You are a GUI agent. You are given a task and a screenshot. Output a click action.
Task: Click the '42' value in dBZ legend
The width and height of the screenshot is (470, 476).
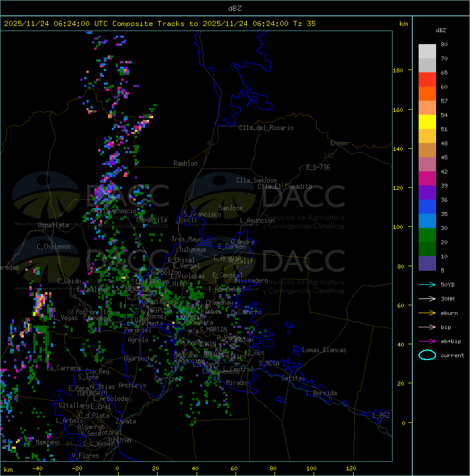pos(444,171)
